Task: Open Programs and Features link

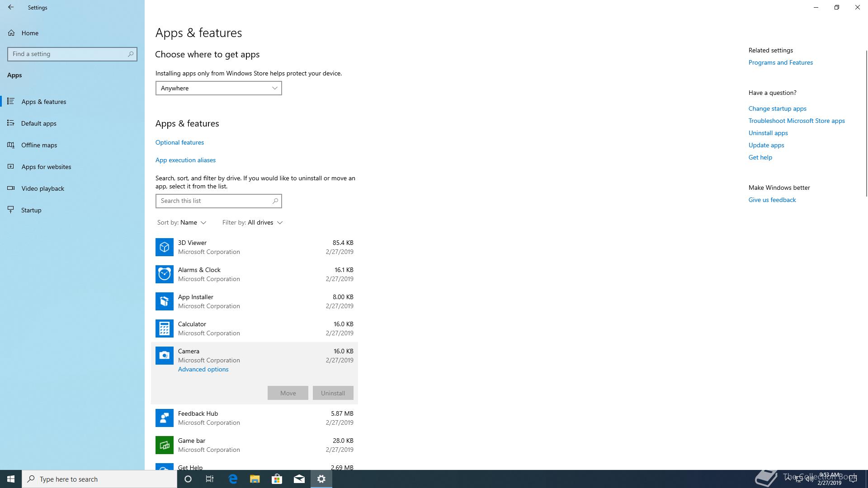Action: click(781, 62)
